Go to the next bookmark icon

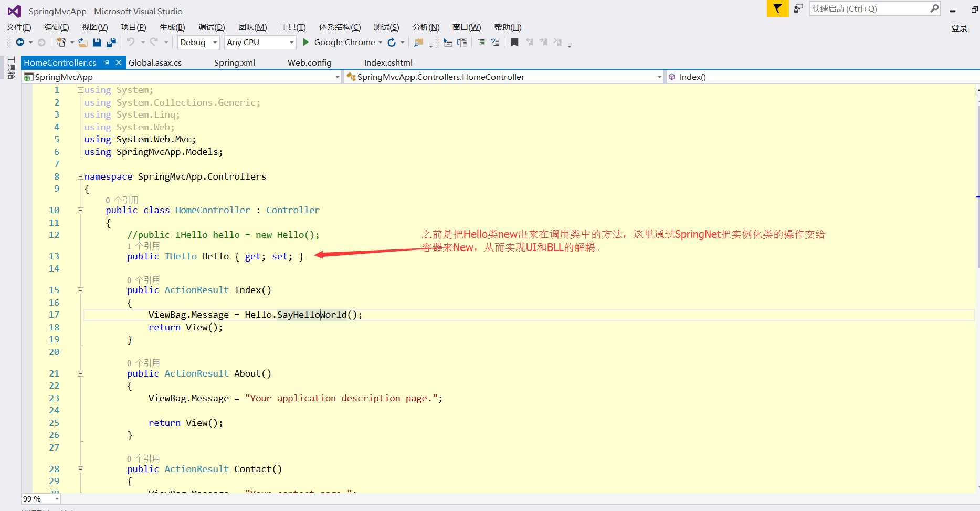(543, 42)
